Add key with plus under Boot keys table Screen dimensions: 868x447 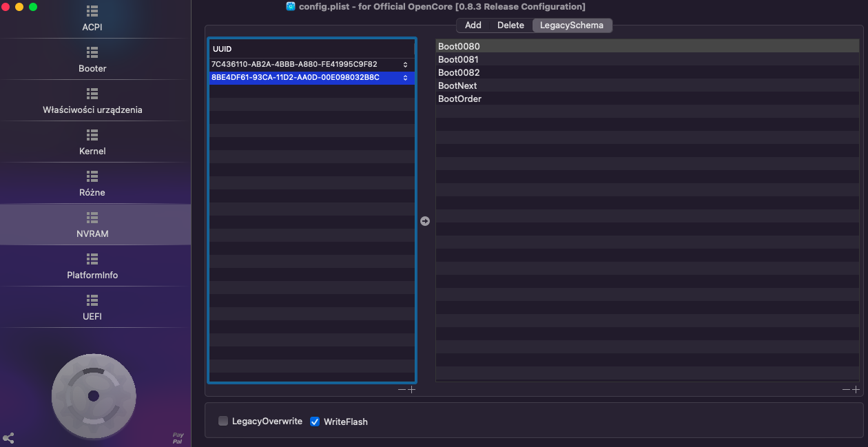coord(856,390)
